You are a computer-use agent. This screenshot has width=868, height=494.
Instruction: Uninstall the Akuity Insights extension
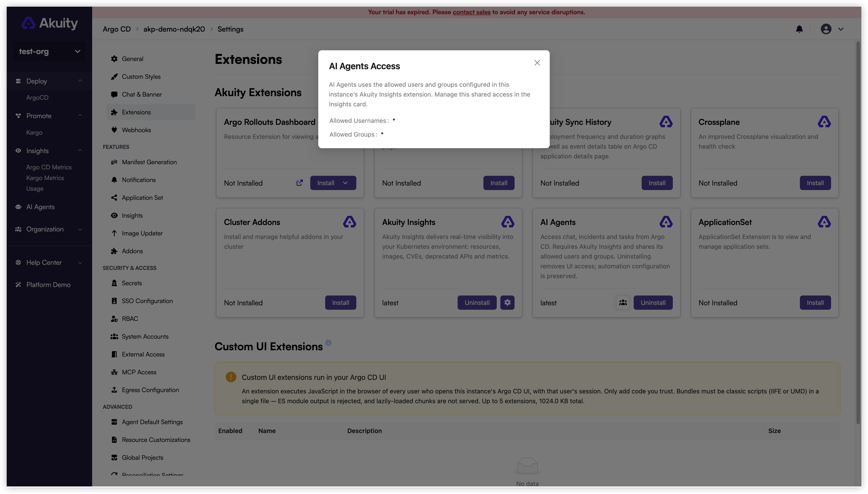477,303
